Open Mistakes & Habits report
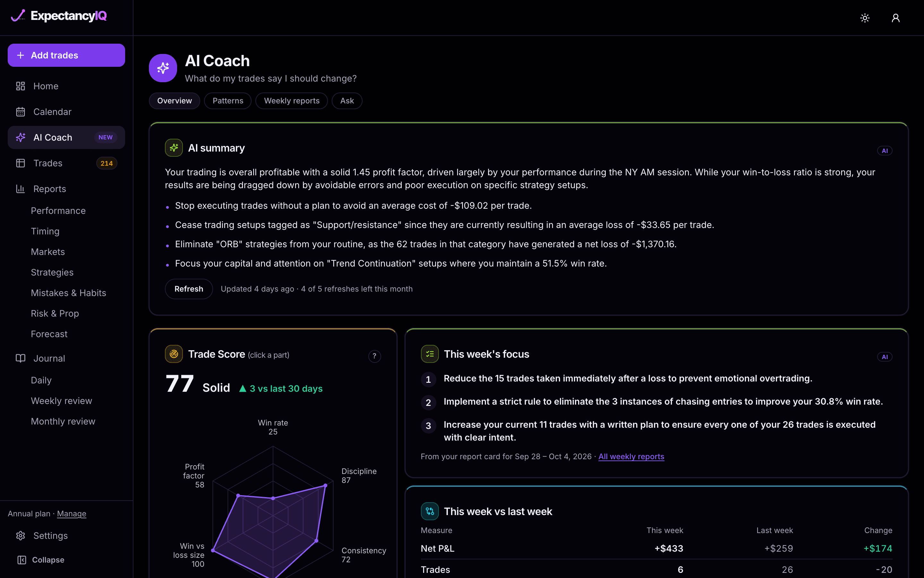The width and height of the screenshot is (924, 578). [x=69, y=293]
